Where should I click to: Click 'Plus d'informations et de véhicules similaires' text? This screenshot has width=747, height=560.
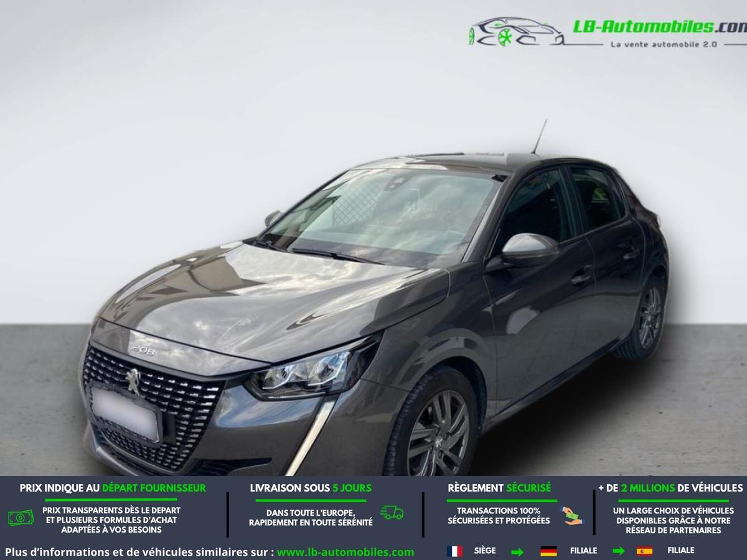click(139, 552)
